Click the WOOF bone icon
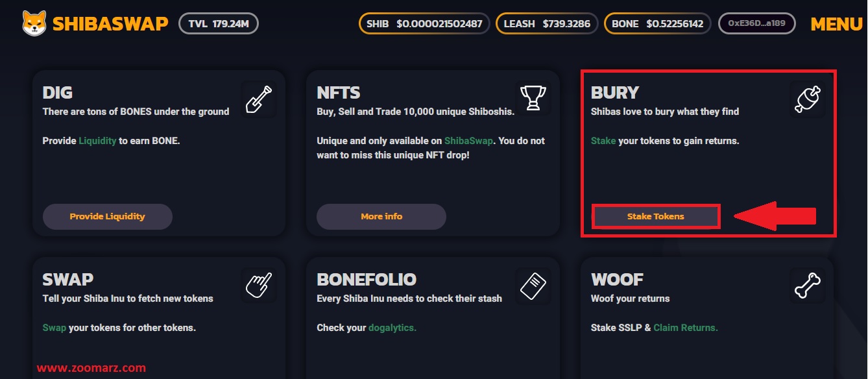Viewport: 868px width, 379px height. click(808, 284)
